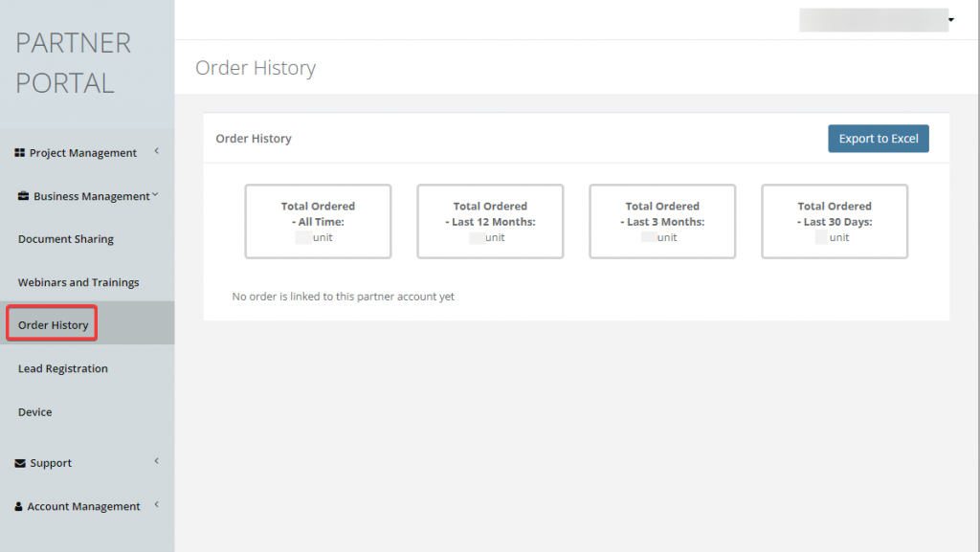The height and width of the screenshot is (552, 980).
Task: Expand the Support section chevron
Action: (x=156, y=461)
